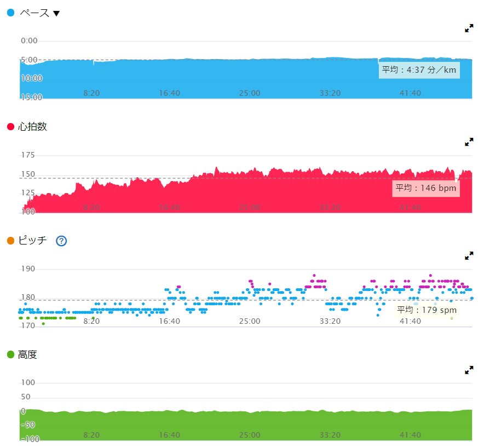Expand the pace chart to fullscreen
The width and height of the screenshot is (478, 448).
[469, 28]
